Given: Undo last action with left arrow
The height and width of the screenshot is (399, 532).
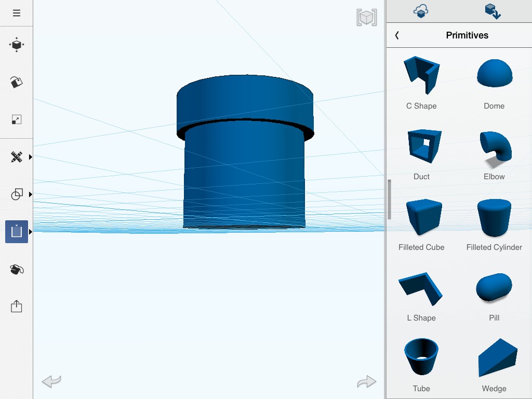Looking at the screenshot, I should pyautogui.click(x=51, y=381).
